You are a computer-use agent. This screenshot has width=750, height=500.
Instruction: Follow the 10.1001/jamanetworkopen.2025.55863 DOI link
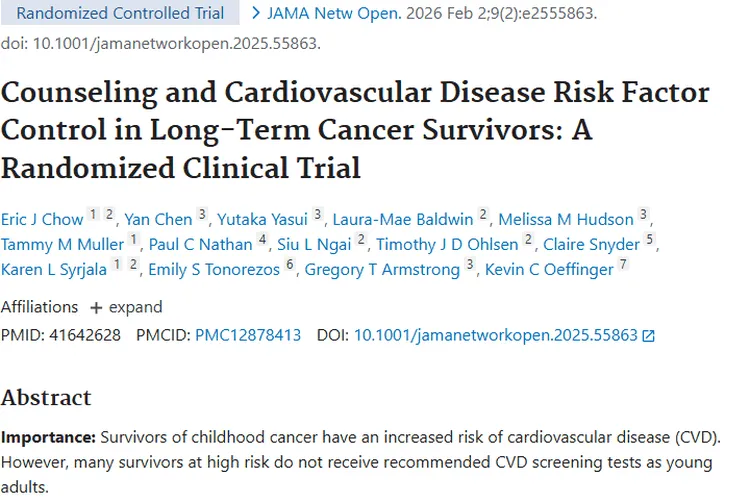click(495, 336)
